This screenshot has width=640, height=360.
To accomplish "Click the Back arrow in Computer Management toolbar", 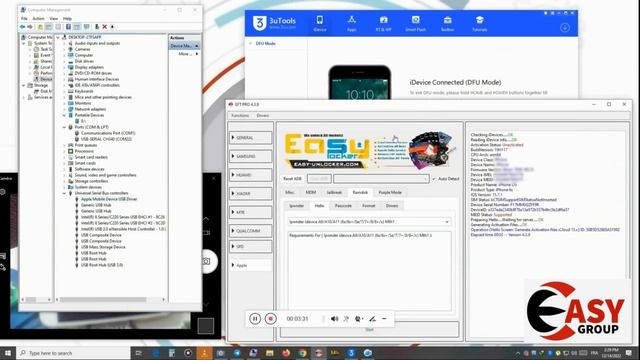I will click(x=22, y=27).
